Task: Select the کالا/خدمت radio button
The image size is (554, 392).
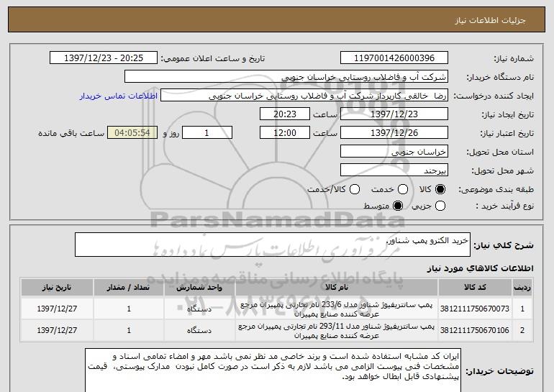Action: (x=355, y=190)
